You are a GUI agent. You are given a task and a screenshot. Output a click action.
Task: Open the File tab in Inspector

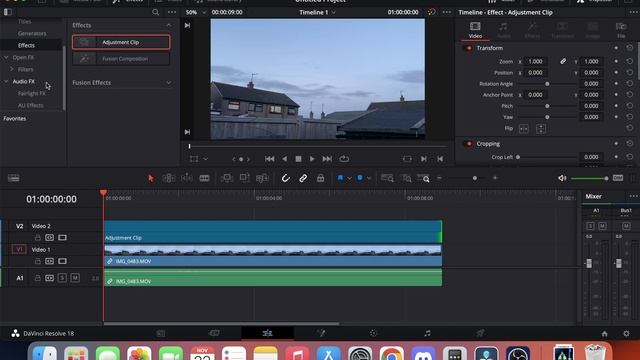point(621,31)
